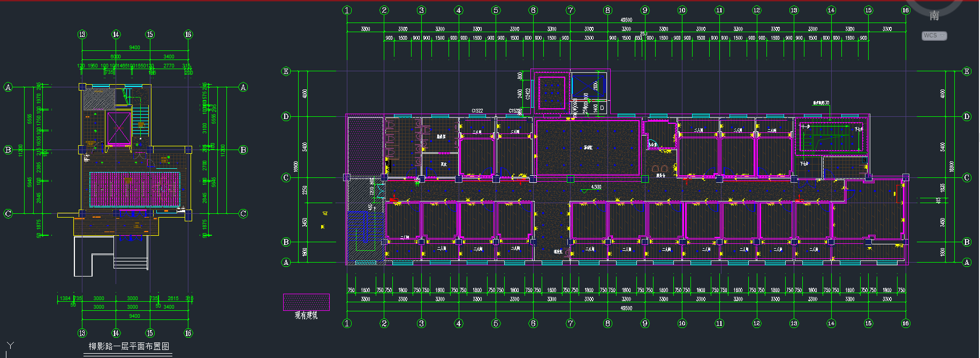This screenshot has height=358, width=980.
Task: Select right-side axis bubble E
Action: coord(967,71)
